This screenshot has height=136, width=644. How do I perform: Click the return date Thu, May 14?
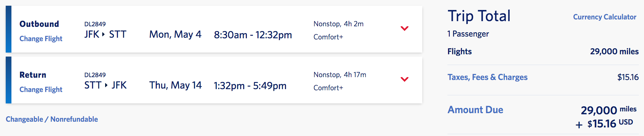pyautogui.click(x=175, y=85)
